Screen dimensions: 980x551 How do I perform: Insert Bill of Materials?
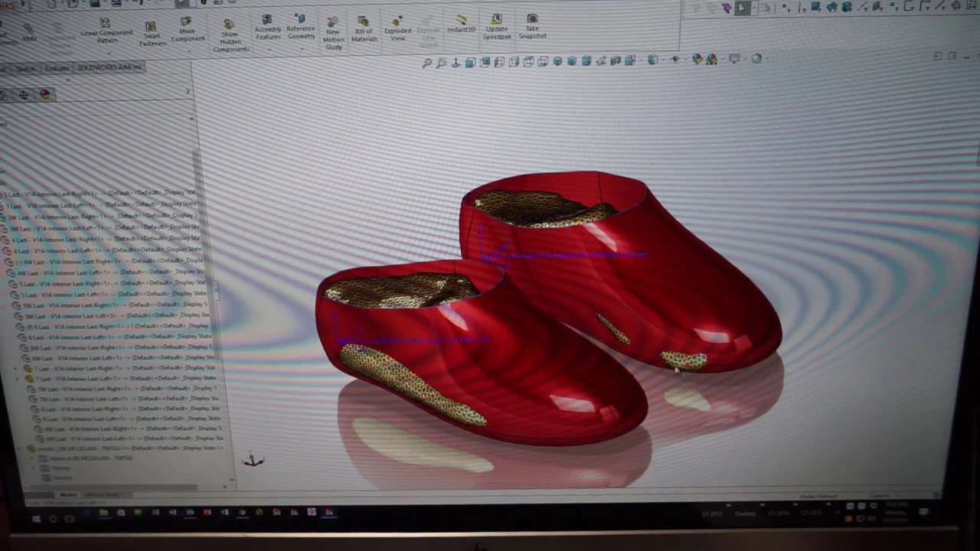(364, 30)
